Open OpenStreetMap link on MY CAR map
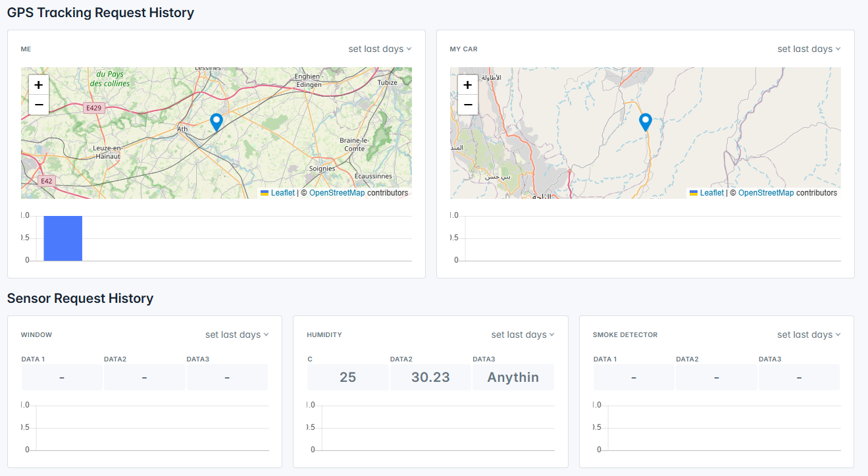The image size is (868, 476). pyautogui.click(x=766, y=193)
